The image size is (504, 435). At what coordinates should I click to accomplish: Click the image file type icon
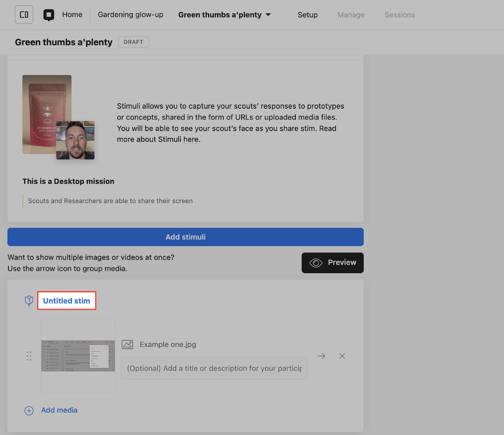(127, 344)
